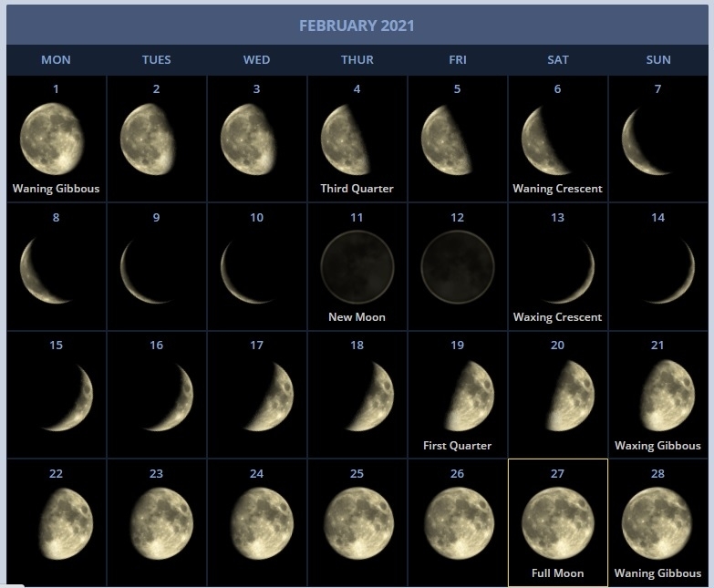This screenshot has width=714, height=588.
Task: Click the Waning Gibbous label on day 28
Action: [657, 573]
